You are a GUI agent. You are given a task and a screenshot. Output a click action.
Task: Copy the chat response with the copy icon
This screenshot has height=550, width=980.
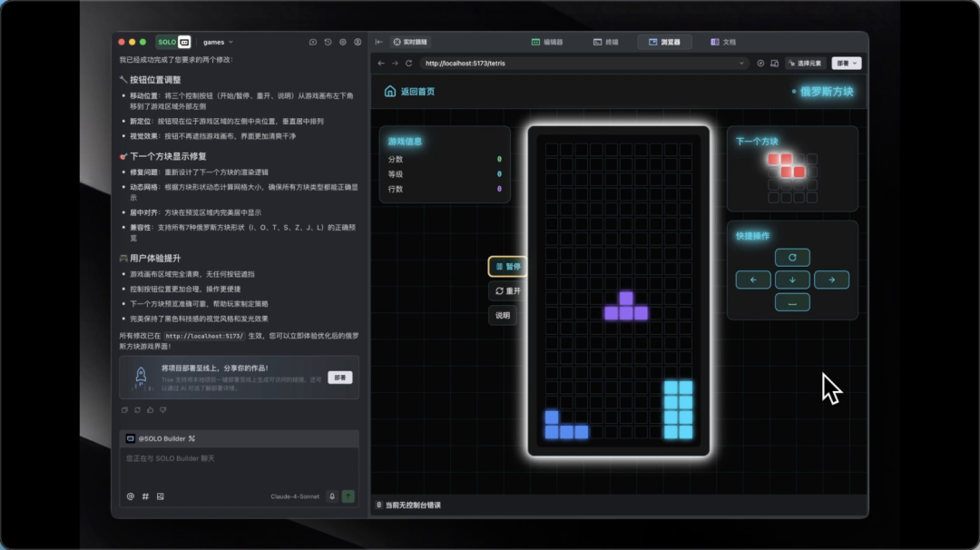click(x=124, y=410)
